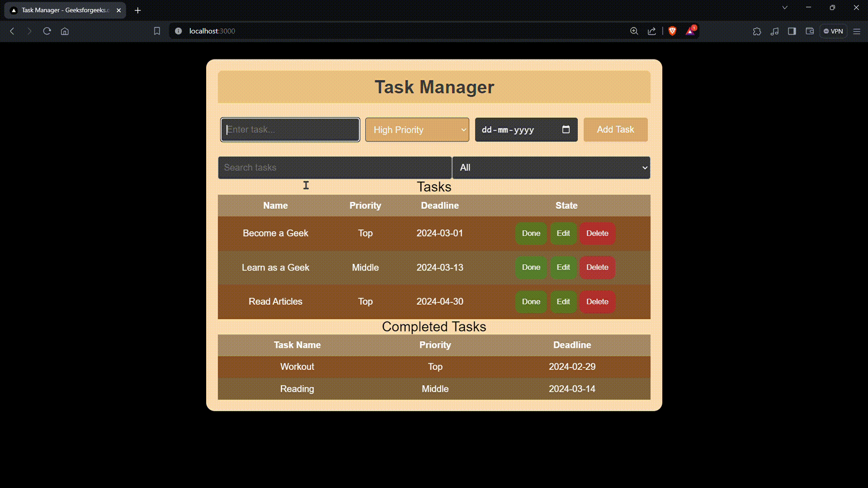Open the All filter dropdown
This screenshot has height=488, width=868.
click(552, 168)
